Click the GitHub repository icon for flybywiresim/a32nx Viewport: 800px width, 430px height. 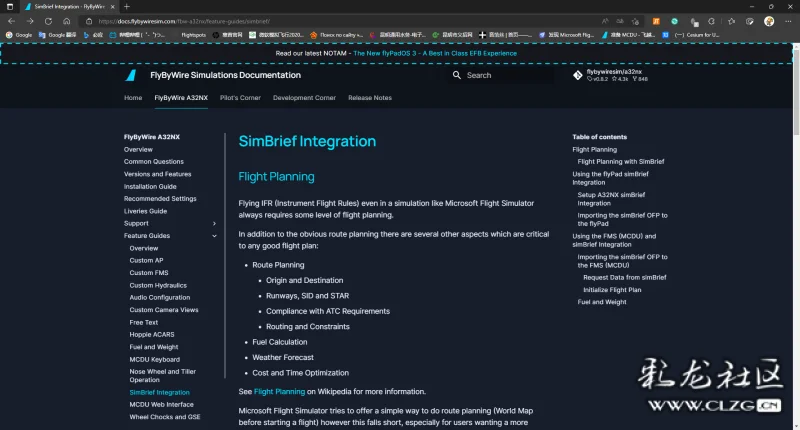578,75
